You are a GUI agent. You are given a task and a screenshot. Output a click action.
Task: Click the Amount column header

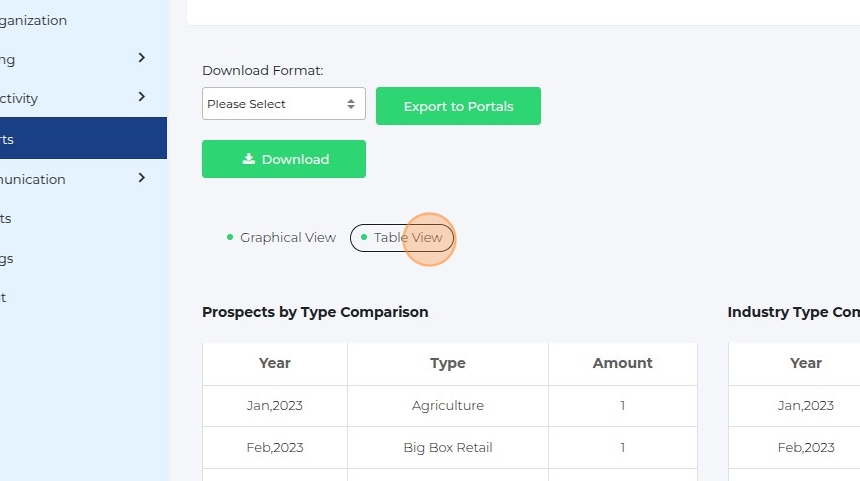coord(622,364)
